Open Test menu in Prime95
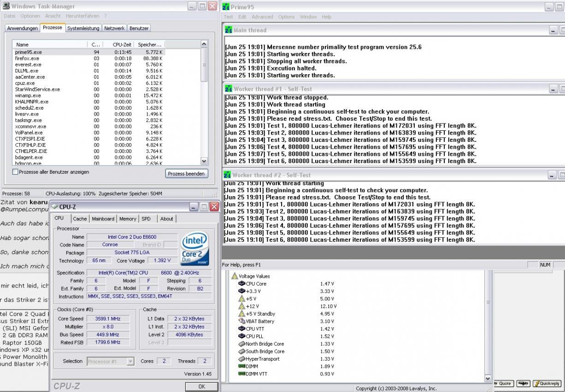This screenshot has width=565, height=392. click(229, 17)
